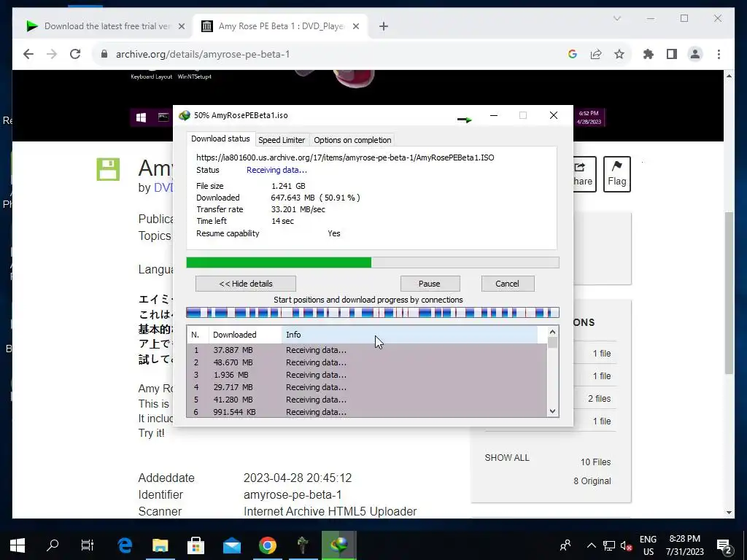Select connection row 3 with 1.936 MB

click(x=367, y=375)
